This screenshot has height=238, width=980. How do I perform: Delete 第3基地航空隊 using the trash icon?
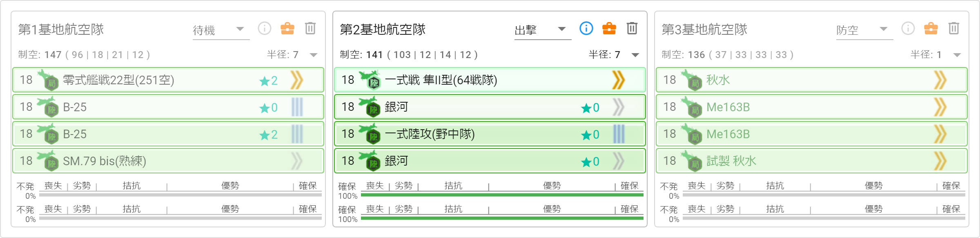[x=954, y=29]
